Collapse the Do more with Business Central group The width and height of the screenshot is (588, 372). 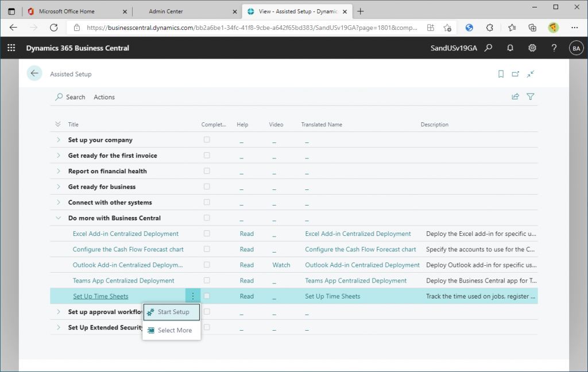[x=58, y=218]
